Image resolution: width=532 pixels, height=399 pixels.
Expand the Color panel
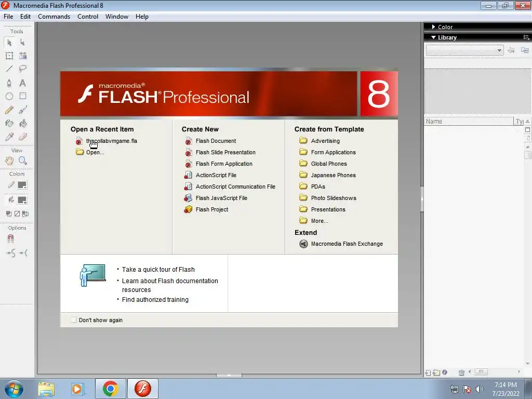434,27
